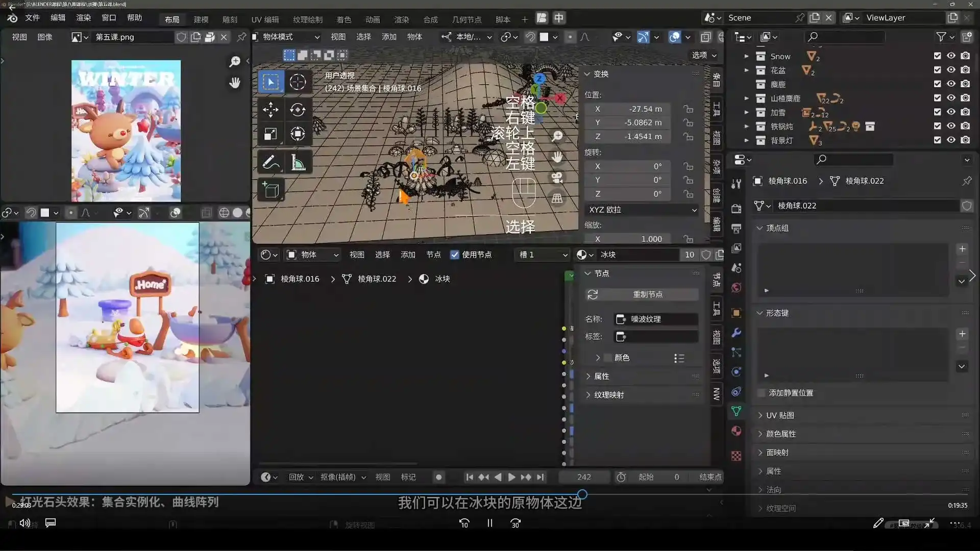This screenshot has height=551, width=980.
Task: Disable render visibility camera icon for 背景灯
Action: point(966,141)
